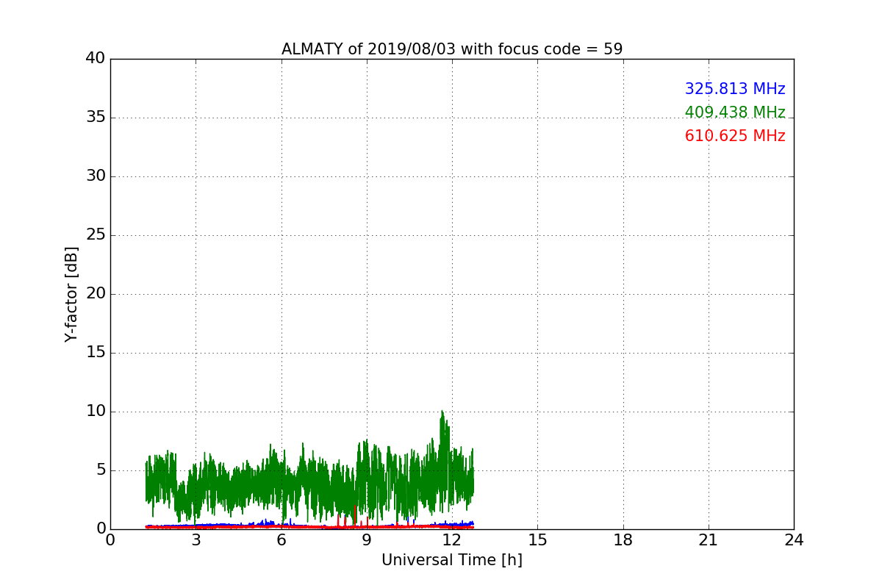The height and width of the screenshot is (588, 882).
Task: Click y-axis tick label '5'
Action: click(101, 470)
